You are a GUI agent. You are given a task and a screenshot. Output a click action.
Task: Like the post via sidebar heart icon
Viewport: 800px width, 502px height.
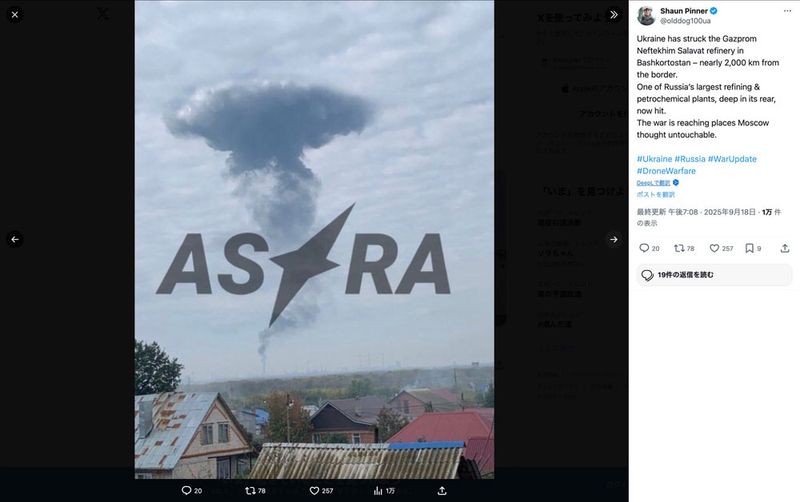[x=714, y=248]
